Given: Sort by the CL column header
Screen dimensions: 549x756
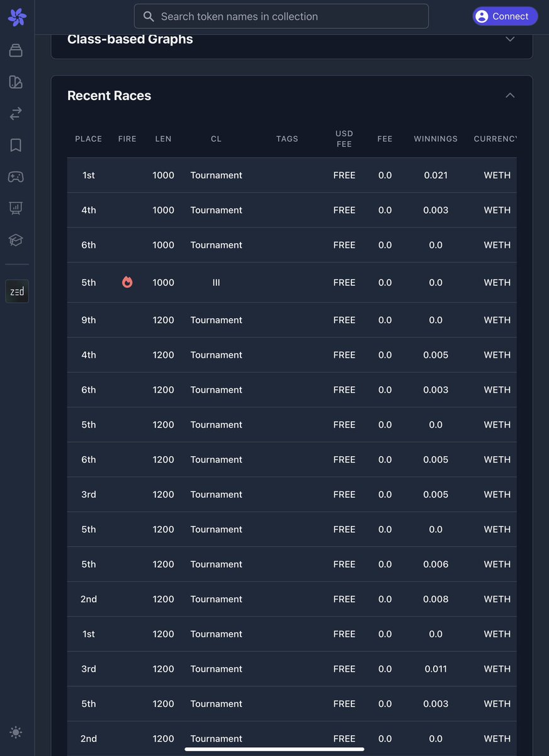Looking at the screenshot, I should (x=216, y=139).
